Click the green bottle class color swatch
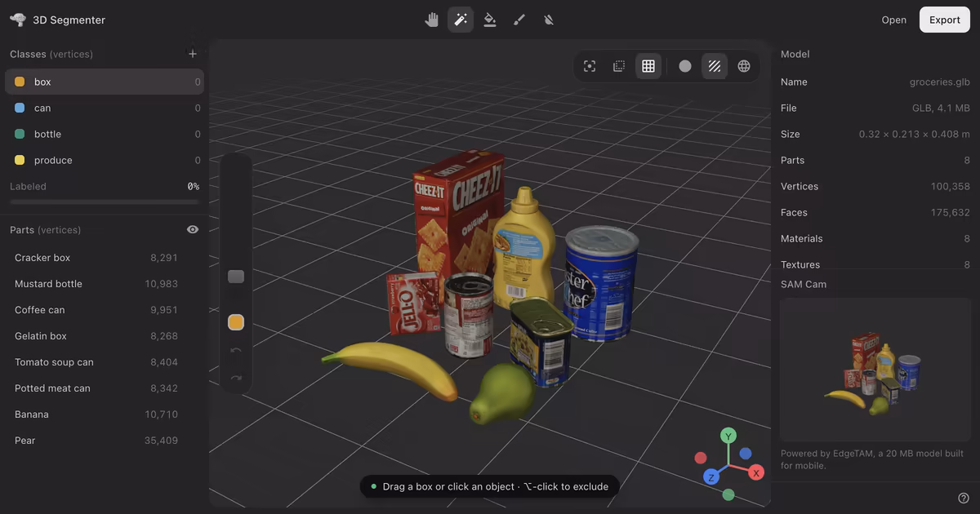This screenshot has height=514, width=980. [x=20, y=134]
